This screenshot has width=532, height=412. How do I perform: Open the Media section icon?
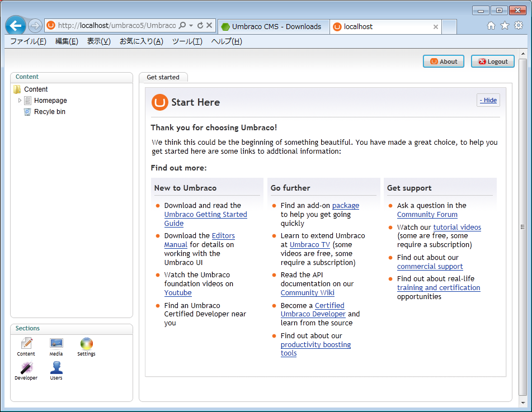pyautogui.click(x=56, y=344)
